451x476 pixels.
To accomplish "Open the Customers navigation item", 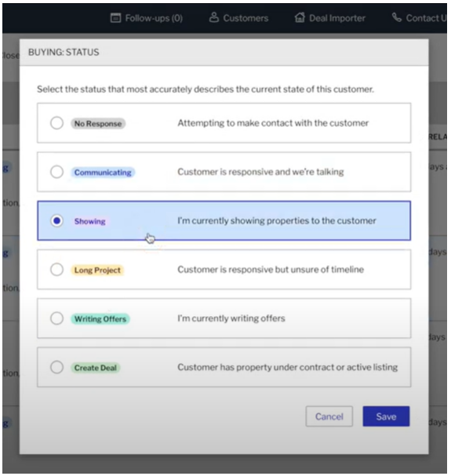I will tap(239, 18).
